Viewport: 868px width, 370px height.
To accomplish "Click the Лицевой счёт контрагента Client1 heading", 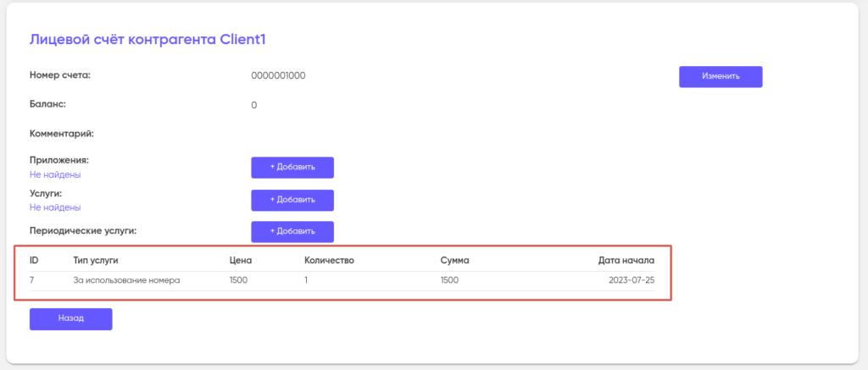I will (148, 39).
